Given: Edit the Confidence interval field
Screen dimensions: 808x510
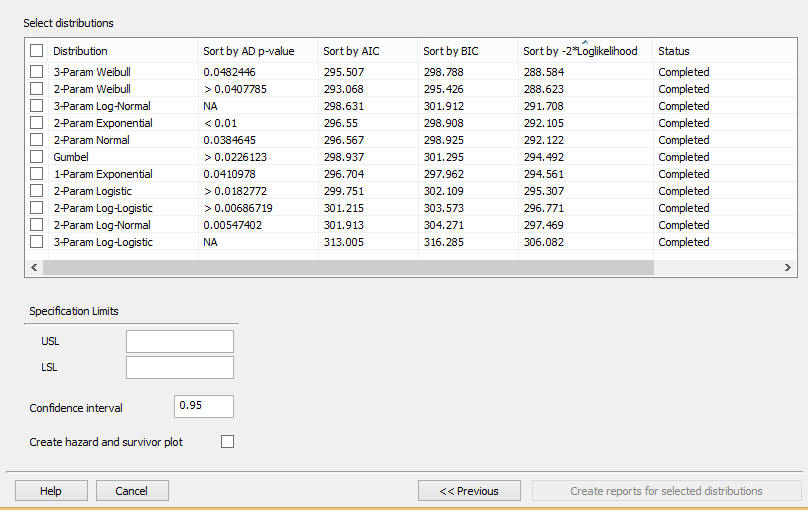Looking at the screenshot, I should point(203,406).
